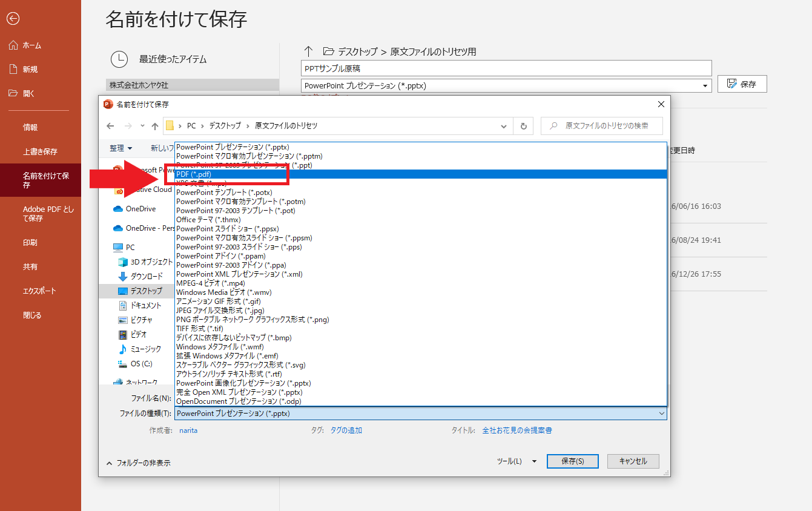The image size is (812, 511).
Task: Choose PowerPoint マクロ有効スライド ショー (*.ppsm) option
Action: pos(421,238)
